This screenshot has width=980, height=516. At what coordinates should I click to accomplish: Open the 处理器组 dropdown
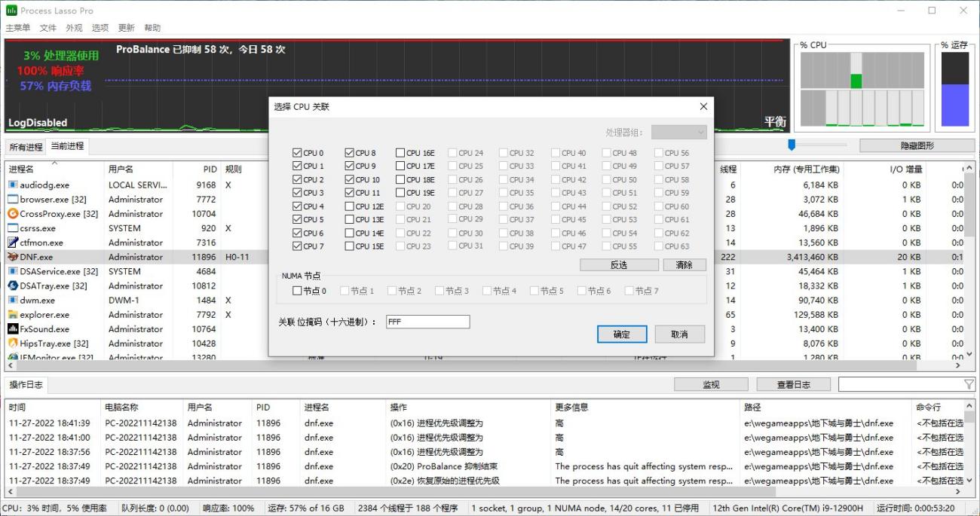(678, 132)
